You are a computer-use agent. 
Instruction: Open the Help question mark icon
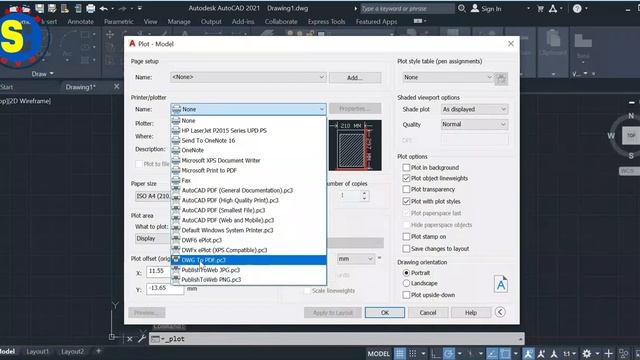click(x=577, y=8)
